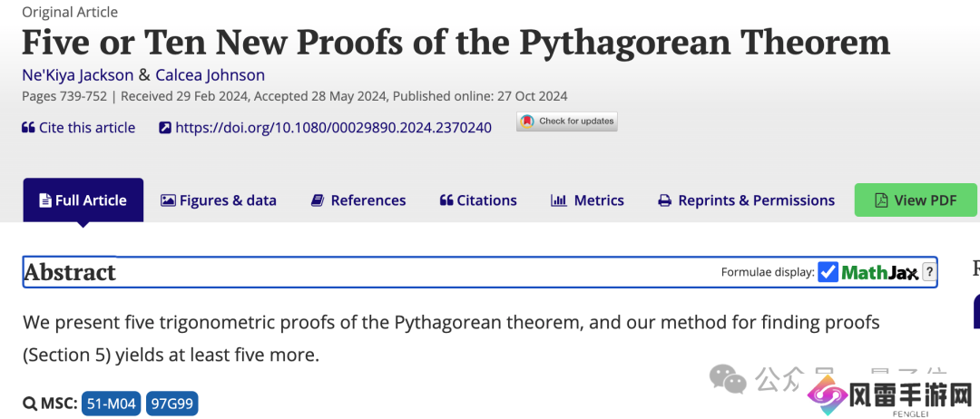The height and width of the screenshot is (419, 980).
Task: Click the Check for updates badge
Action: click(567, 122)
